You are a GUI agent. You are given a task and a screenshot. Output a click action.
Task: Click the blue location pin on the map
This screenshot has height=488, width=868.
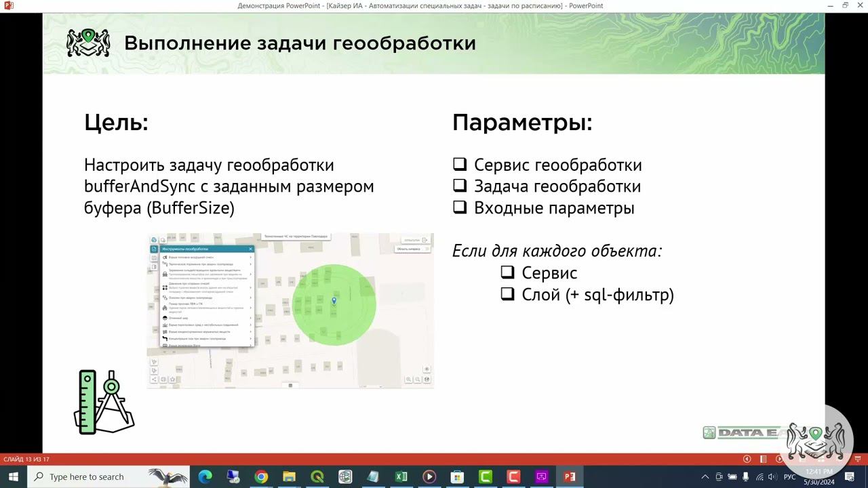click(x=334, y=301)
